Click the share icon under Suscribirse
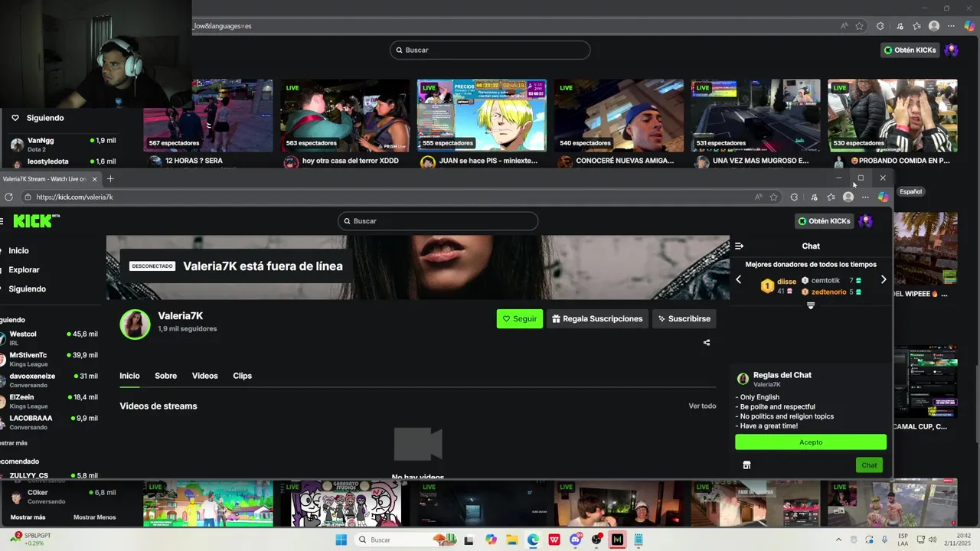Screen dimensions: 980x551 [x=707, y=343]
